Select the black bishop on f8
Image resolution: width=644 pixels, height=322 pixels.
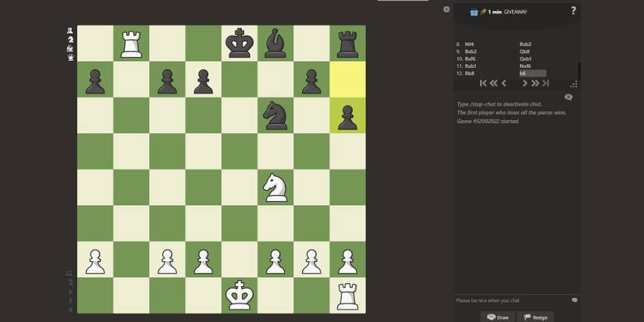[x=276, y=44]
